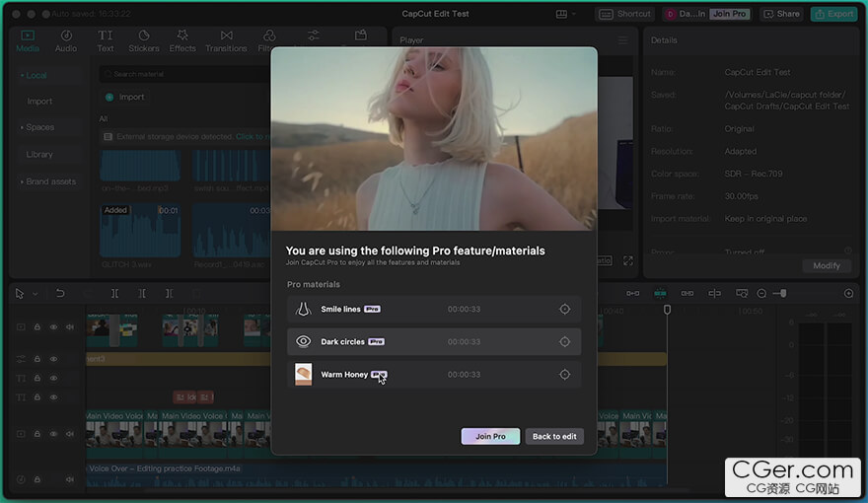Undo the last timeline action
Screen dimensions: 868x503
point(60,293)
